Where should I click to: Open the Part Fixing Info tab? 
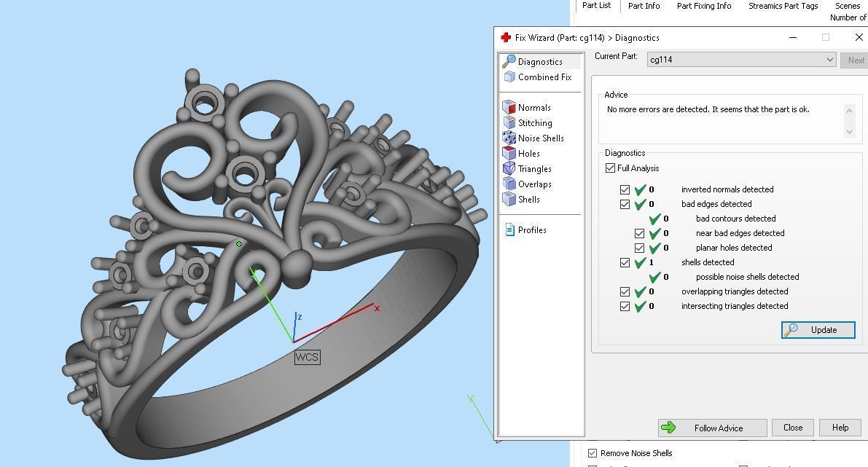703,6
